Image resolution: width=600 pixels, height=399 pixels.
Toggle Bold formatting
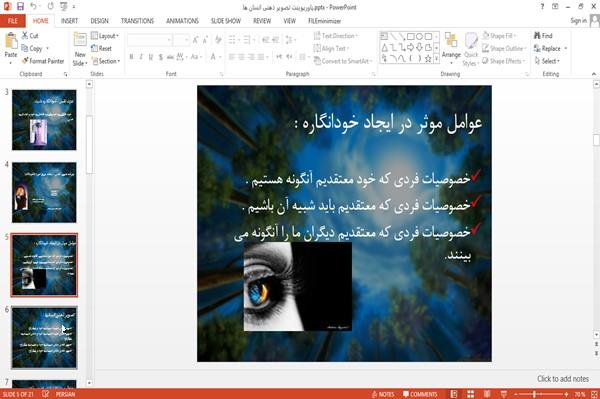click(x=131, y=57)
